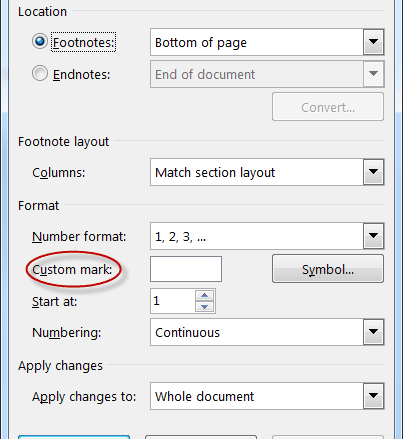
Task: Open the Columns dropdown arrow
Action: click(373, 172)
